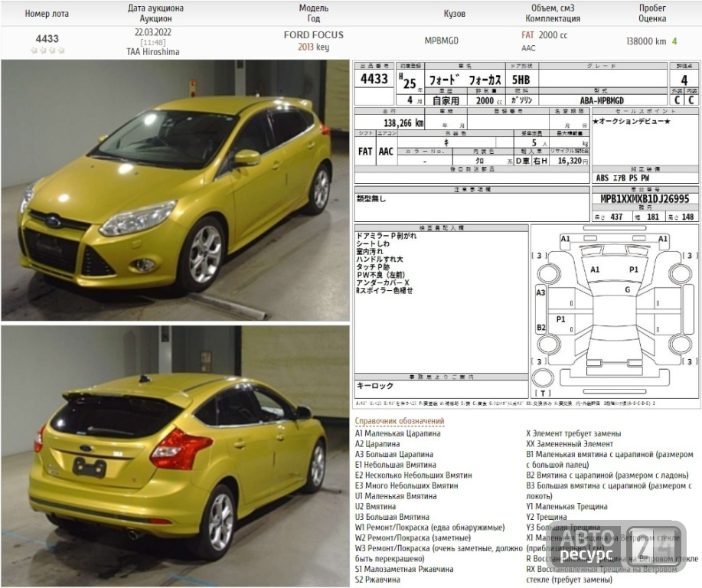The width and height of the screenshot is (702, 588).
Task: Click the 'Номер лота' column header
Action: pyautogui.click(x=47, y=14)
